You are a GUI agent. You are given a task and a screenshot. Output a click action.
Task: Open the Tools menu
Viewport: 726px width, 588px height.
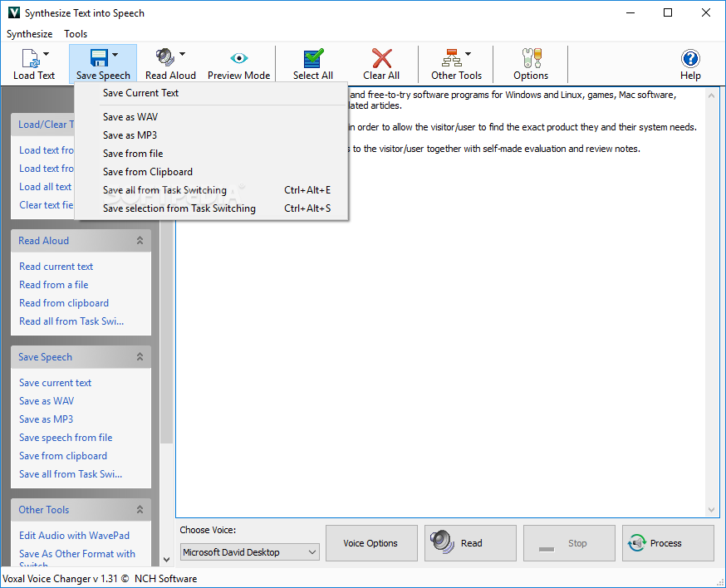pyautogui.click(x=76, y=34)
